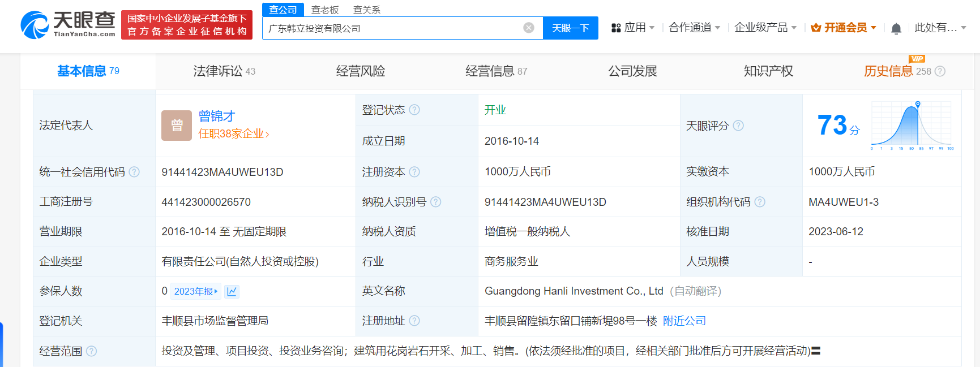Click 增值税一般纳税人 value
This screenshot has width=980, height=367.
pos(528,231)
